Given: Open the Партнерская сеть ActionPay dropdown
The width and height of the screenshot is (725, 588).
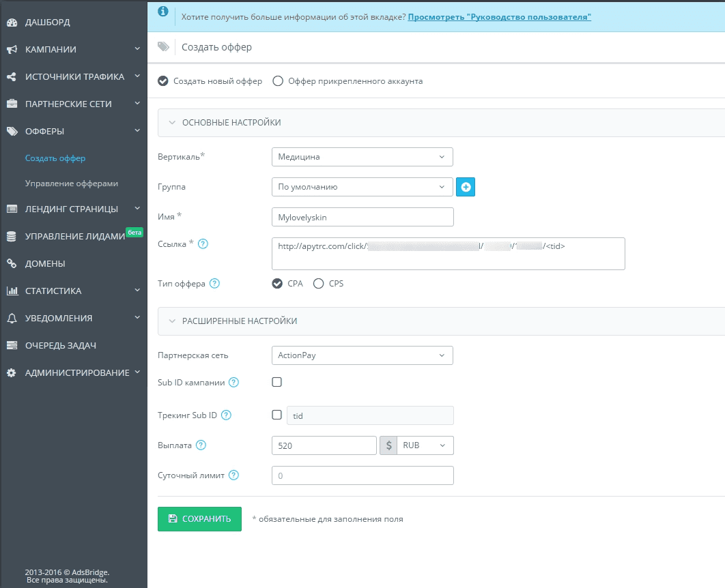Looking at the screenshot, I should 362,355.
